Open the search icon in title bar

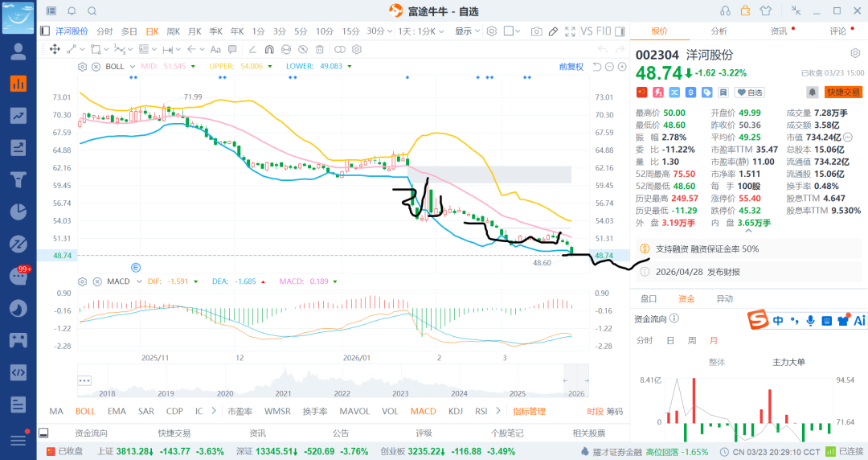92,10
